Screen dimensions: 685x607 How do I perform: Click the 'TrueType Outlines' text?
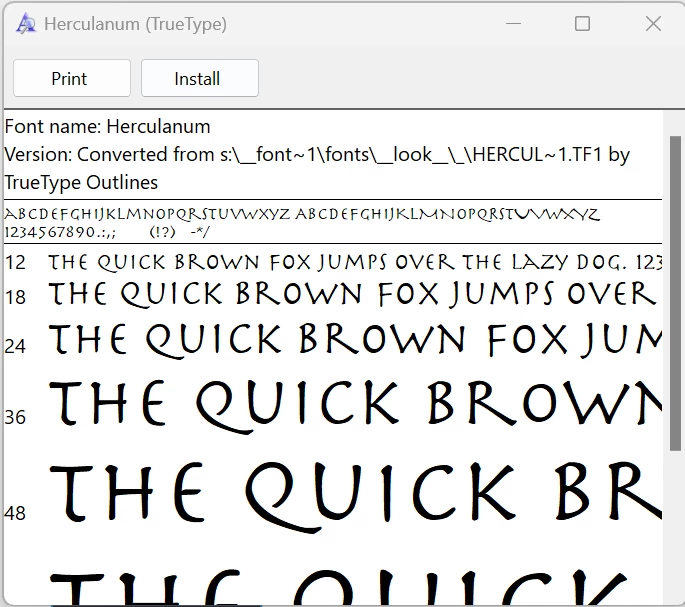pos(81,183)
